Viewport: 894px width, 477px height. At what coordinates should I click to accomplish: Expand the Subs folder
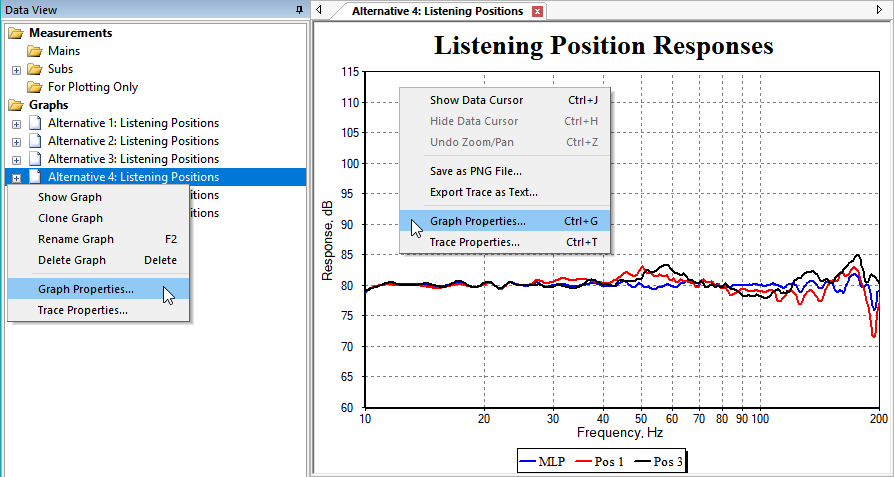pyautogui.click(x=17, y=70)
